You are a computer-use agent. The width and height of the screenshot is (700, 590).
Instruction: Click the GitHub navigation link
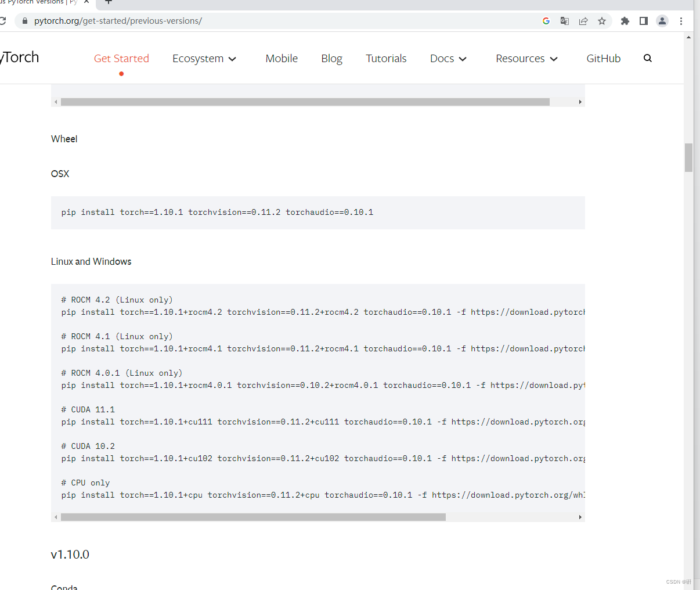click(604, 58)
